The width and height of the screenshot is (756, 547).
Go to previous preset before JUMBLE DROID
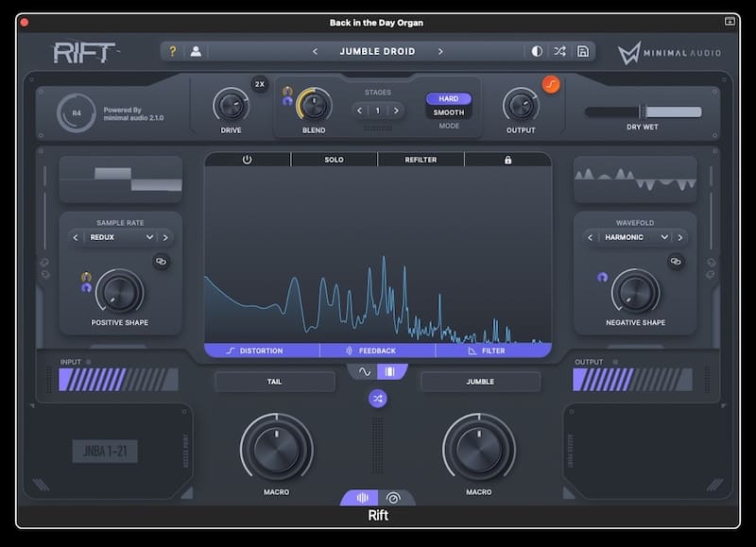(x=315, y=51)
